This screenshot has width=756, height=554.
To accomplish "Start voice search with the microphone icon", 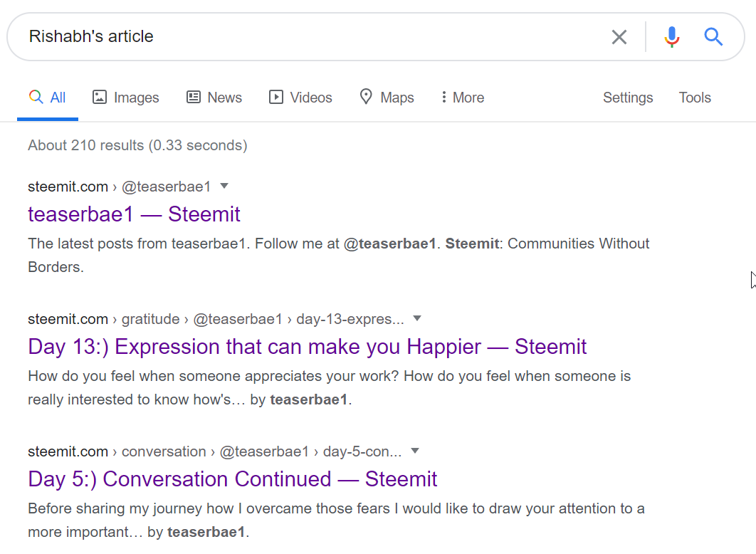I will point(671,37).
